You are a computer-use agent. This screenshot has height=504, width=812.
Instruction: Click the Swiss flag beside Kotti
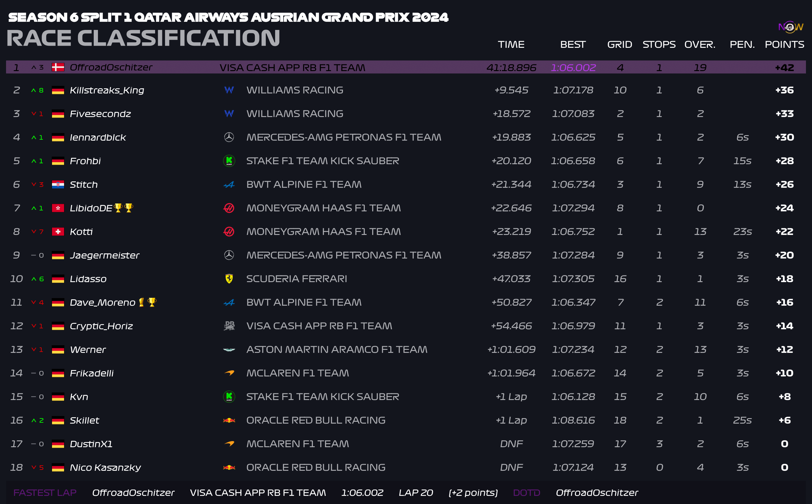[58, 231]
